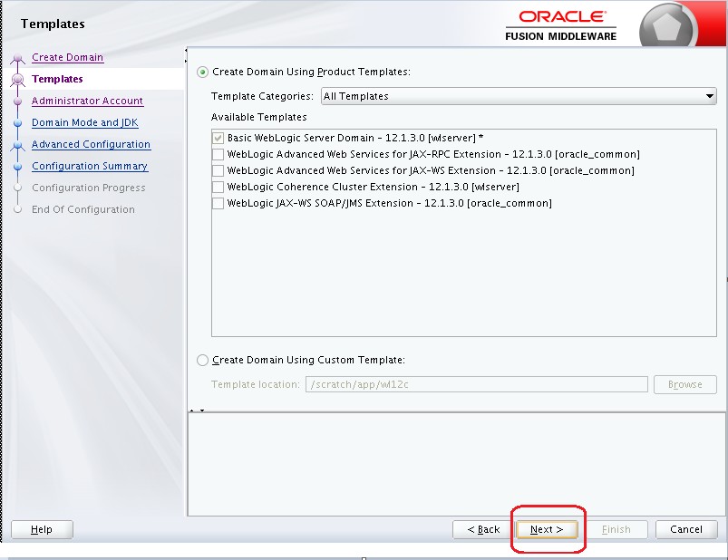The image size is (728, 560).
Task: Click the message pane below templates
Action: 456,464
